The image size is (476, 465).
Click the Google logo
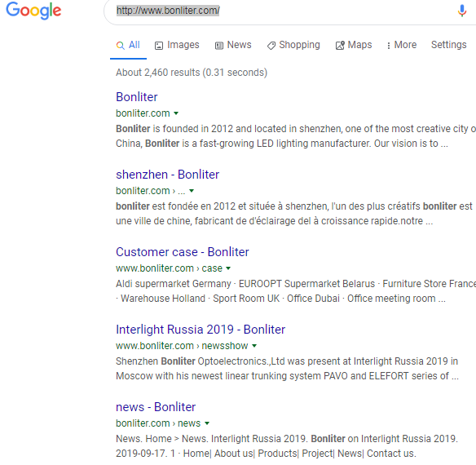pyautogui.click(x=33, y=11)
